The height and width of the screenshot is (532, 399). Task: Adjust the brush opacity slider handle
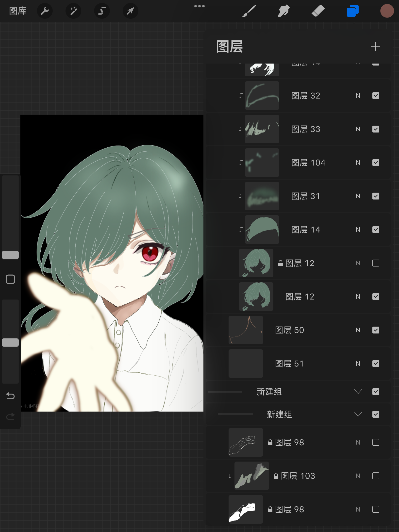[10, 343]
